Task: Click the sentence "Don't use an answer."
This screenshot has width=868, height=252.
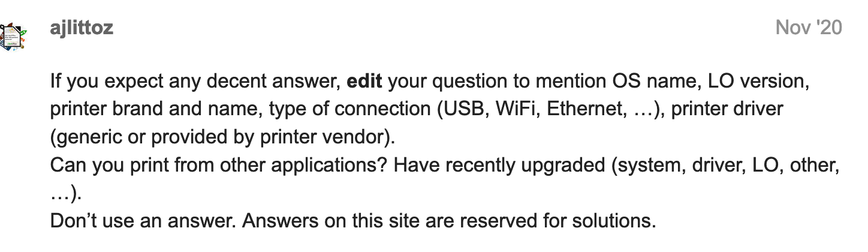Action: pos(143,221)
